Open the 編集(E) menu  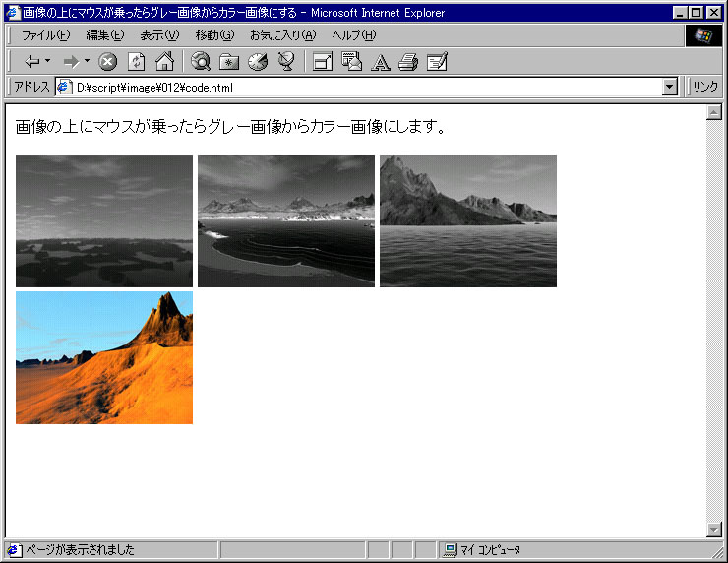[x=105, y=35]
